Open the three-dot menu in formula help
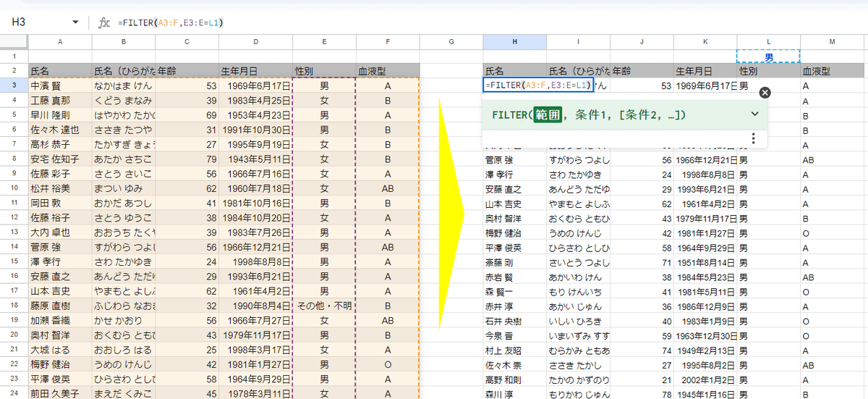 click(753, 138)
